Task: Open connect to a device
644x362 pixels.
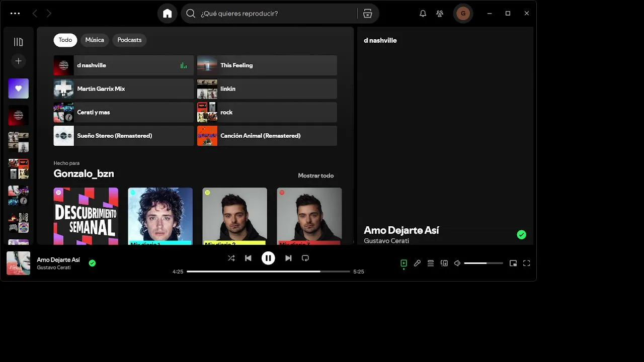Action: pyautogui.click(x=444, y=263)
